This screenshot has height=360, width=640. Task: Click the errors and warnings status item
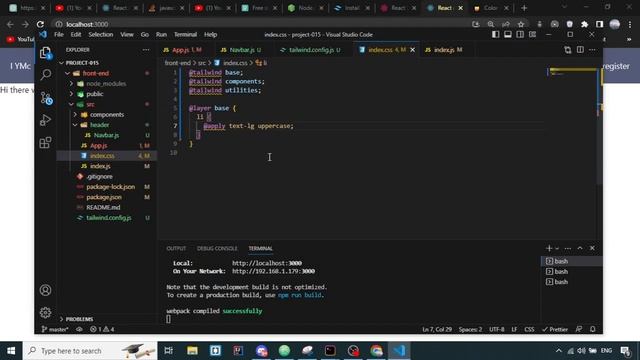102,329
